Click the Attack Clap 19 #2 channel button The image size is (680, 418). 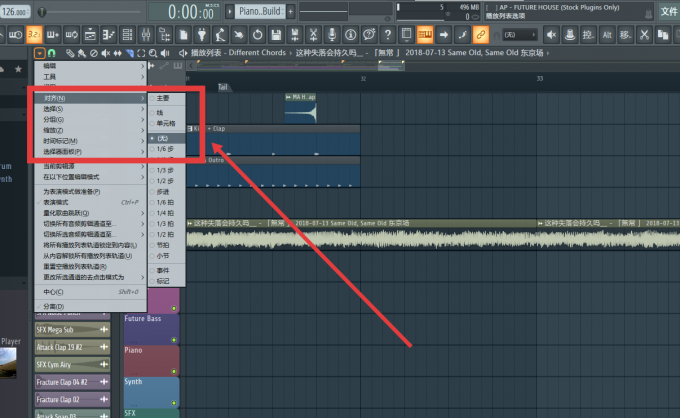tap(72, 347)
